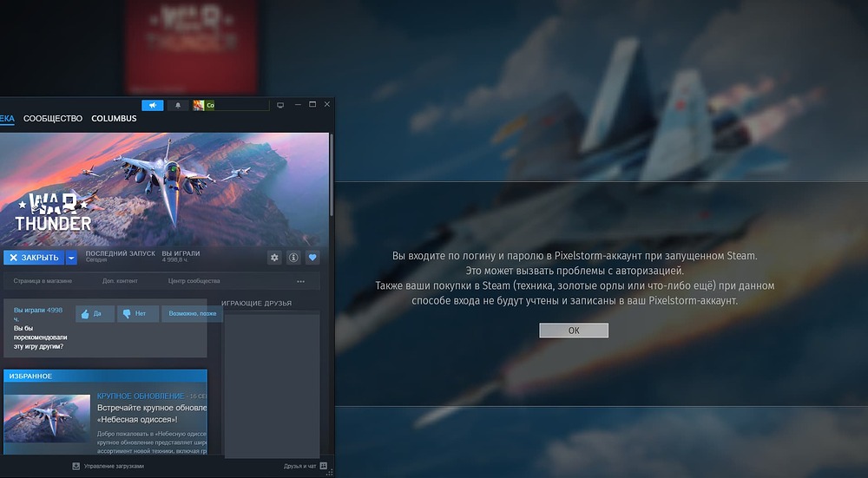The width and height of the screenshot is (868, 478).
Task: Open War Thunder settings gear
Action: (x=274, y=258)
